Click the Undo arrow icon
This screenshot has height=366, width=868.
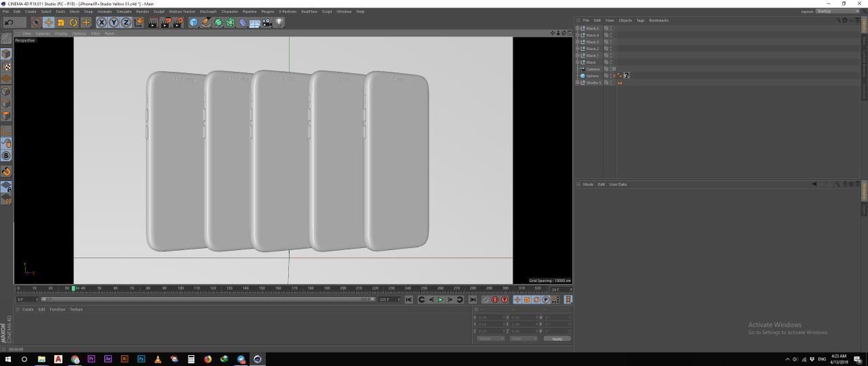9,22
